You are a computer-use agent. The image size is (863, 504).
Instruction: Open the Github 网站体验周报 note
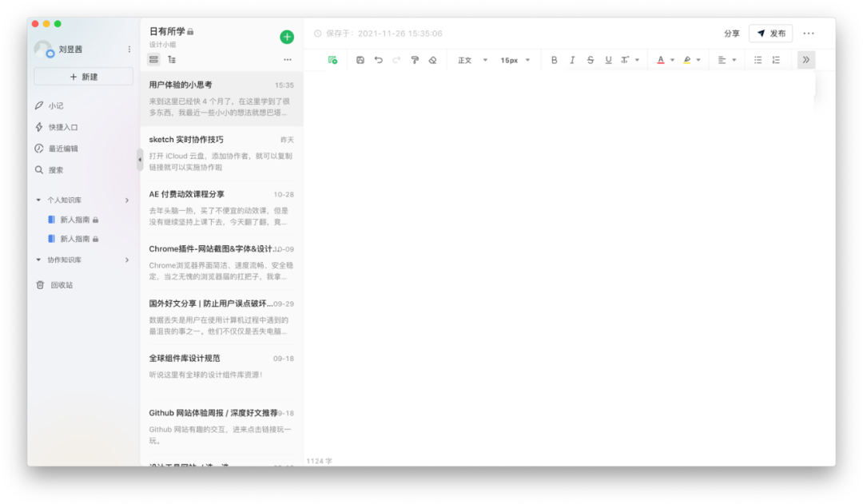point(221,427)
